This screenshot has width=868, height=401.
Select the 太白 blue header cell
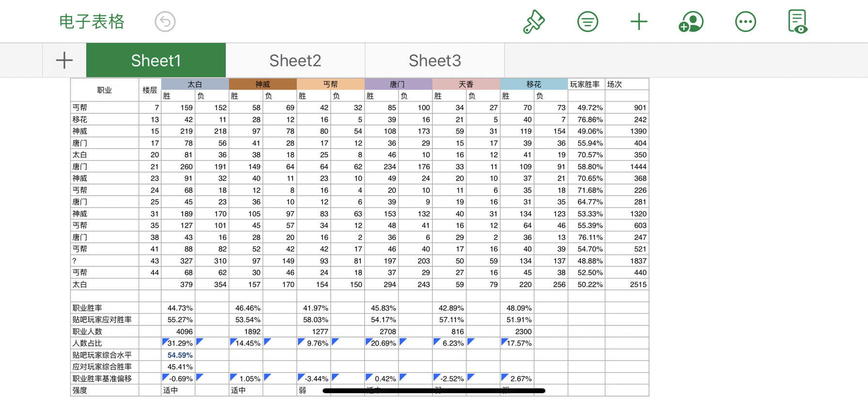point(195,84)
